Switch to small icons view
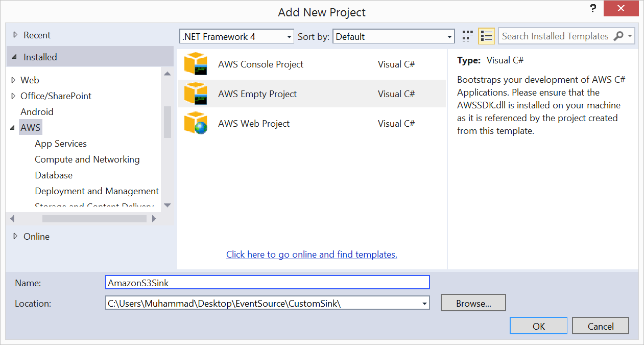Image resolution: width=644 pixels, height=345 pixels. [467, 36]
